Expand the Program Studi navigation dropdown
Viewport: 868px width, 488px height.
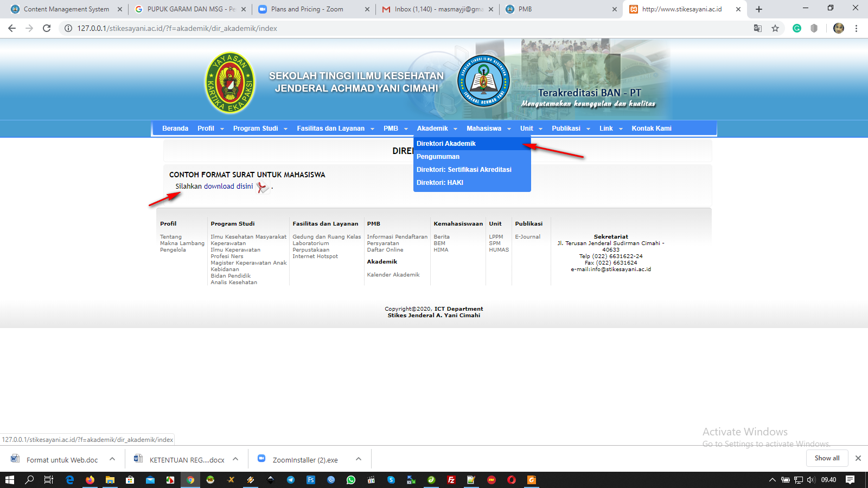[260, 129]
